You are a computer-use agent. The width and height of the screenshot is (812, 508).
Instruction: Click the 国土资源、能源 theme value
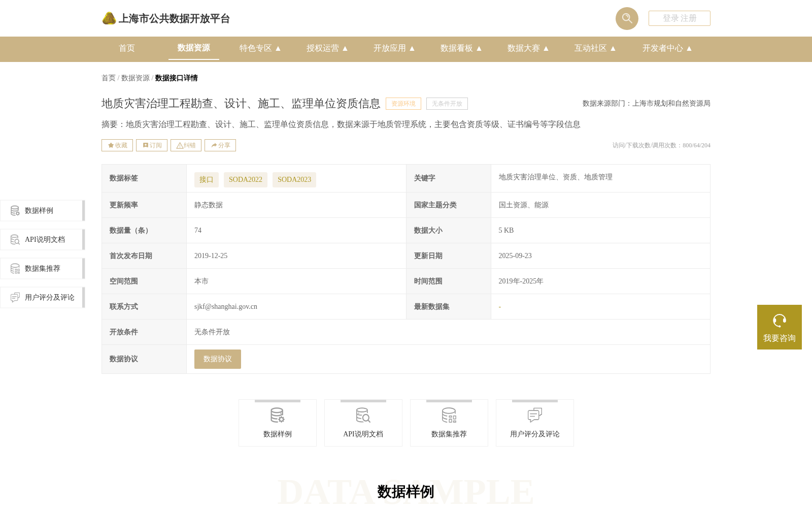(524, 205)
